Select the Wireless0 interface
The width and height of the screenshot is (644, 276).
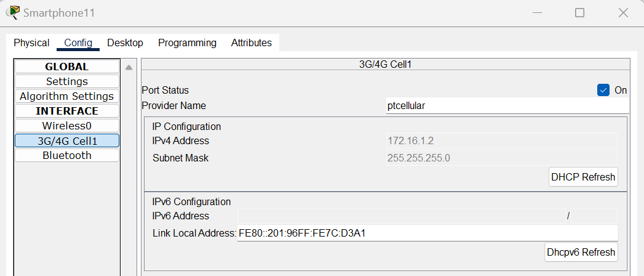pyautogui.click(x=67, y=126)
